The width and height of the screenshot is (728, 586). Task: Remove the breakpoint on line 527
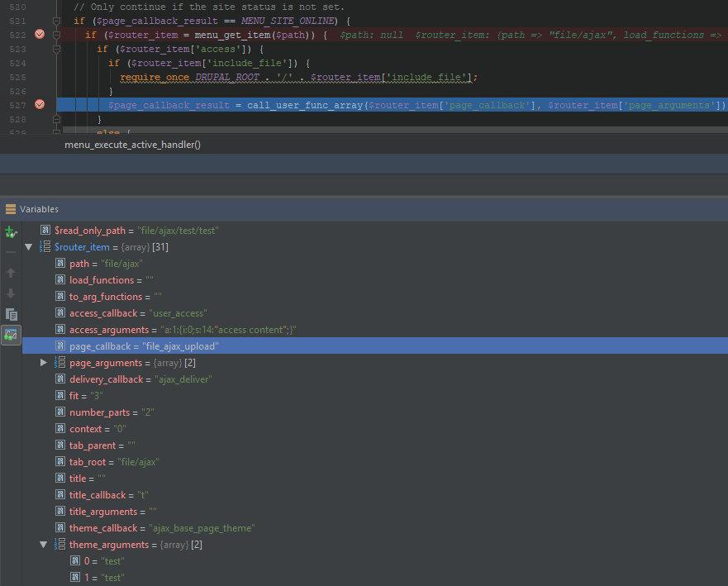pyautogui.click(x=40, y=105)
